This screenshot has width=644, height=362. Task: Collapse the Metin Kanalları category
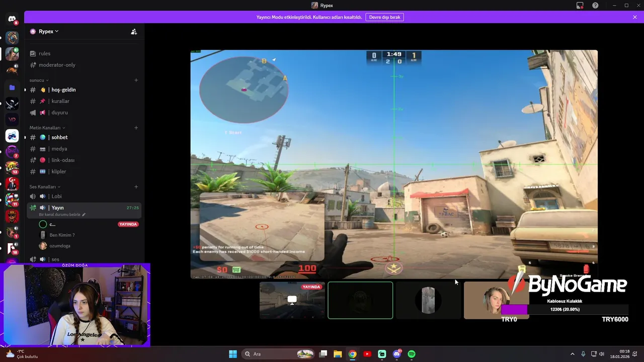pyautogui.click(x=47, y=128)
